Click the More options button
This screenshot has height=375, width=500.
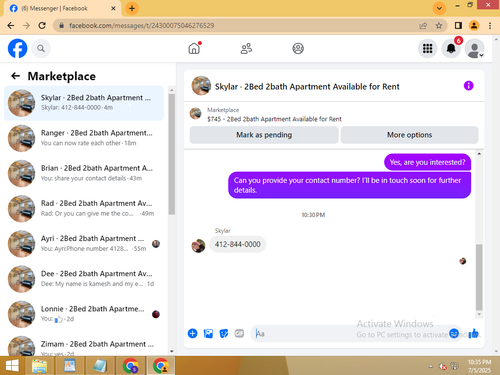click(409, 135)
